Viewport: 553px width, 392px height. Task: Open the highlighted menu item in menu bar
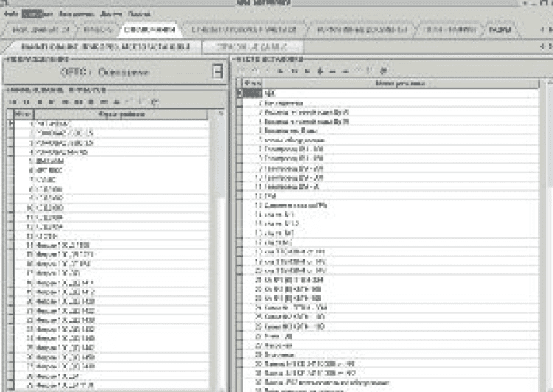tap(38, 14)
